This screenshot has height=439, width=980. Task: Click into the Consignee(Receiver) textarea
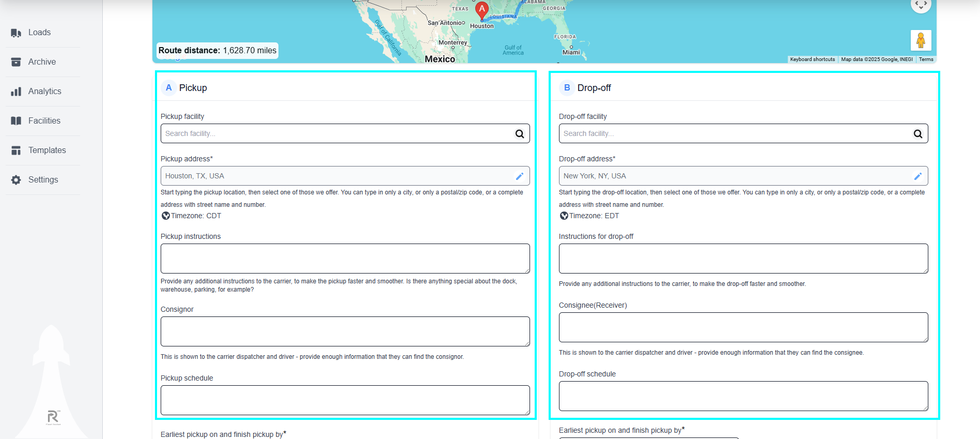743,327
